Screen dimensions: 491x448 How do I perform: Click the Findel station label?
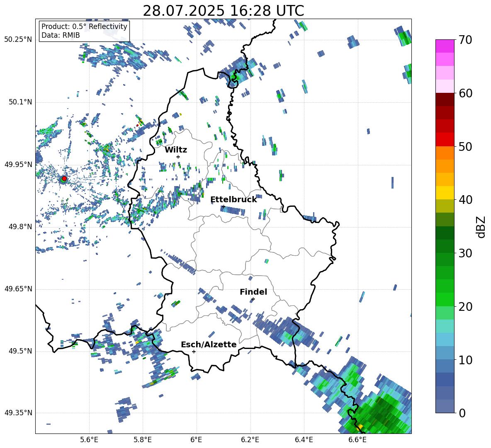[x=253, y=292]
